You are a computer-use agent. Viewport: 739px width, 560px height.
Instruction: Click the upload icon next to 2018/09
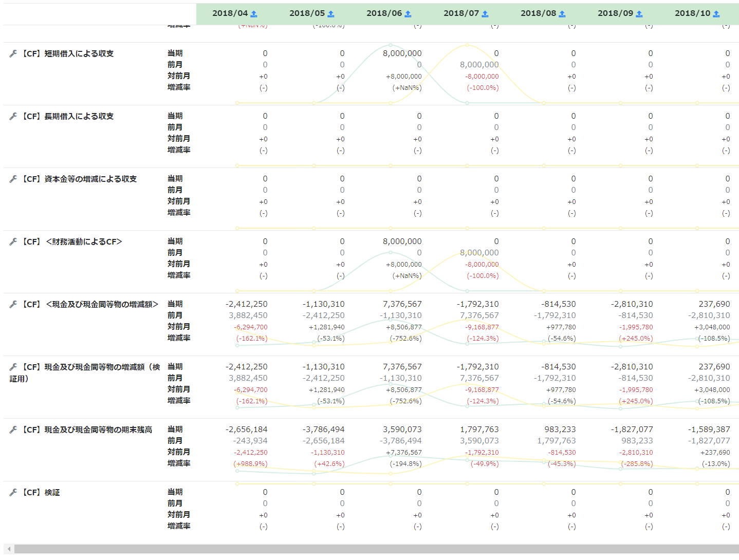[x=639, y=14]
